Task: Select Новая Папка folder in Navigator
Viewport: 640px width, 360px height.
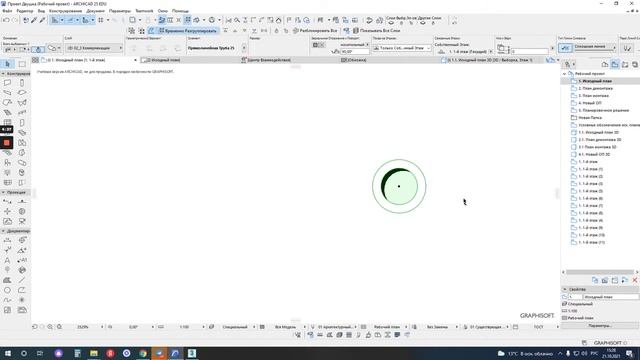Action: [590, 118]
